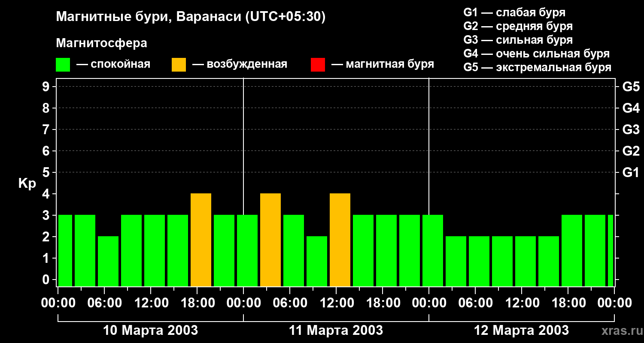
Task: Click the 'G1' label on the right axis
Action: (x=631, y=172)
